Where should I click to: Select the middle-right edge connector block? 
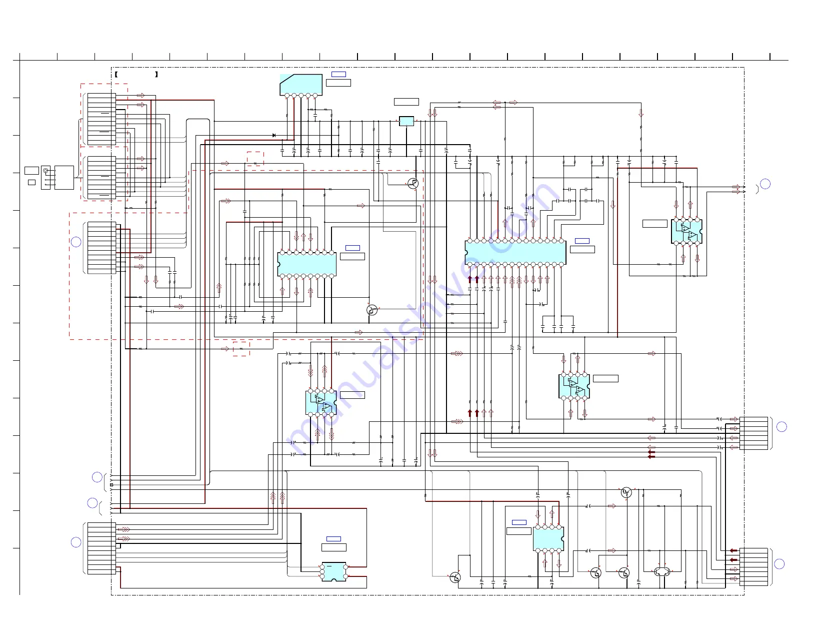[753, 433]
